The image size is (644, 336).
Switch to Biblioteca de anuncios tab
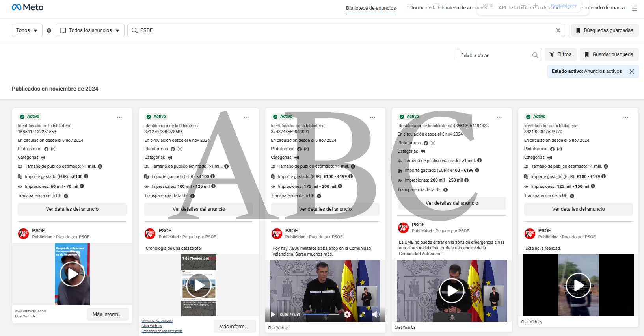371,8
